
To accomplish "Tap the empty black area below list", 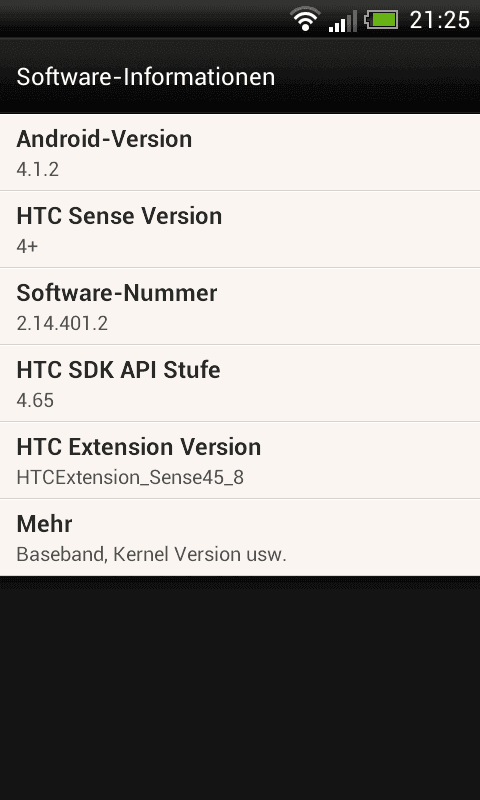I will (x=240, y=688).
